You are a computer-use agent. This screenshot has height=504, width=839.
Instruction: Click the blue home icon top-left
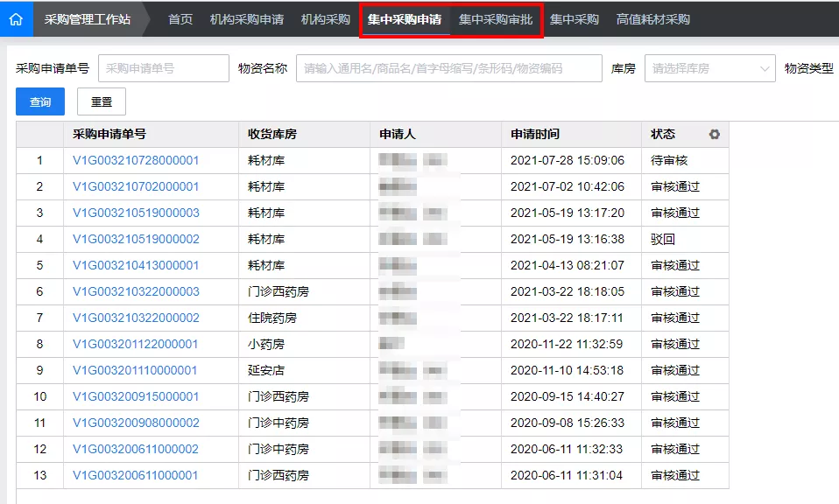tap(17, 17)
